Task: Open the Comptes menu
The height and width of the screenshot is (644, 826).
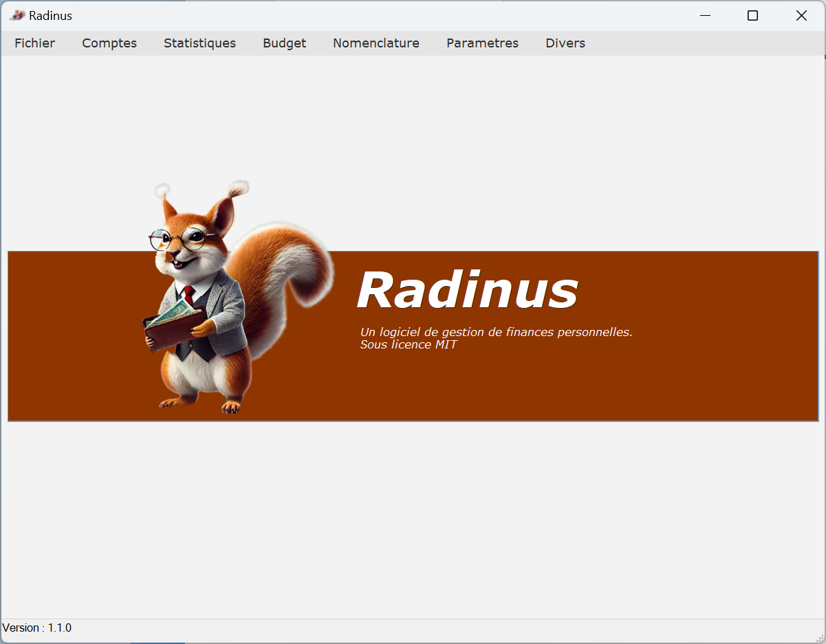Action: click(x=109, y=43)
